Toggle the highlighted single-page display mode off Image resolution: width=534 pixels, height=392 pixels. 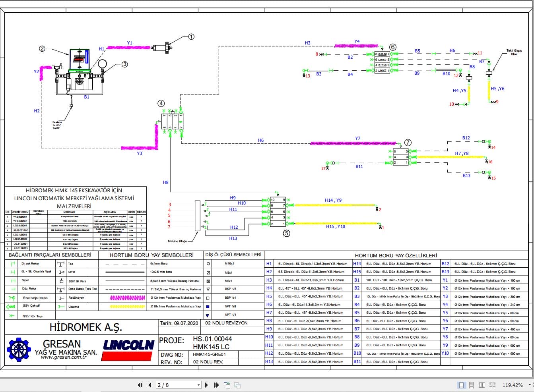[x=462, y=385]
